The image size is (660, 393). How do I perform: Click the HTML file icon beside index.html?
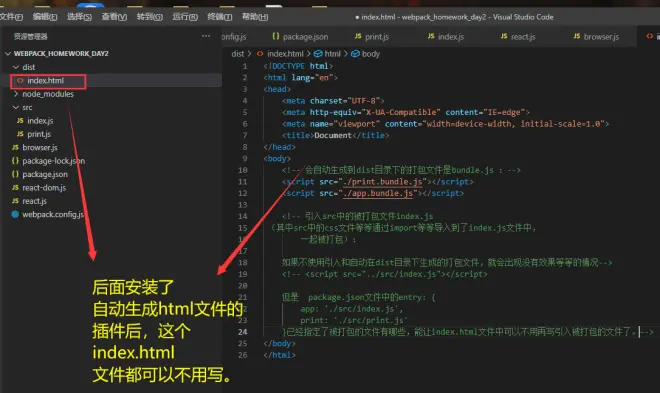coord(20,80)
